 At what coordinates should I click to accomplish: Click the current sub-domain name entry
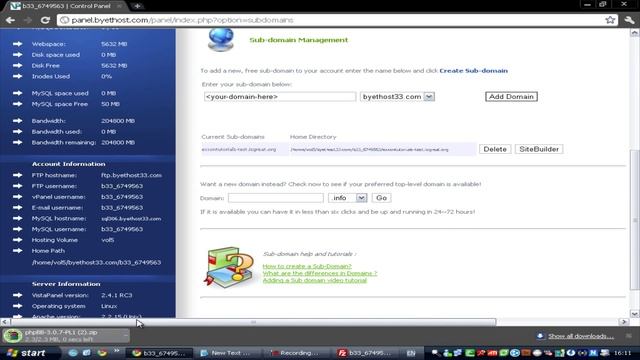click(239, 149)
